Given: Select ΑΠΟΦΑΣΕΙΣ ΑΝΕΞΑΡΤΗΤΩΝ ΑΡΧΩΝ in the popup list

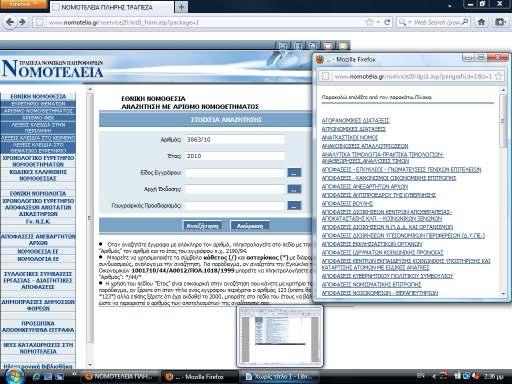Looking at the screenshot, I should [x=365, y=186].
